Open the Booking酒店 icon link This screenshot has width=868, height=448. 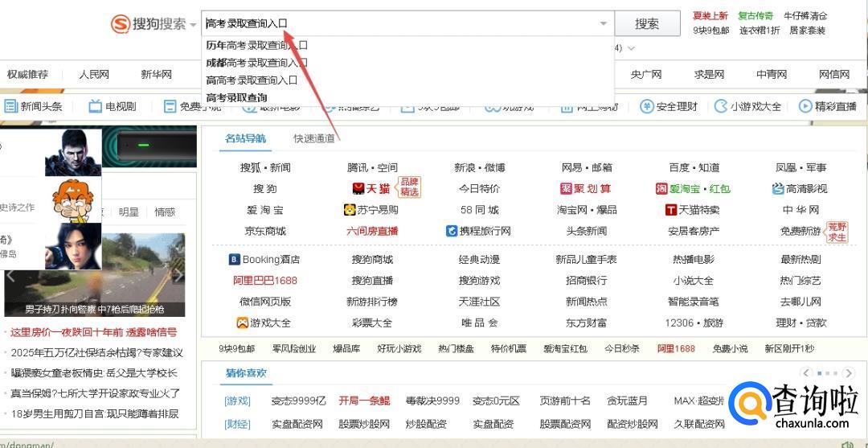(x=234, y=259)
